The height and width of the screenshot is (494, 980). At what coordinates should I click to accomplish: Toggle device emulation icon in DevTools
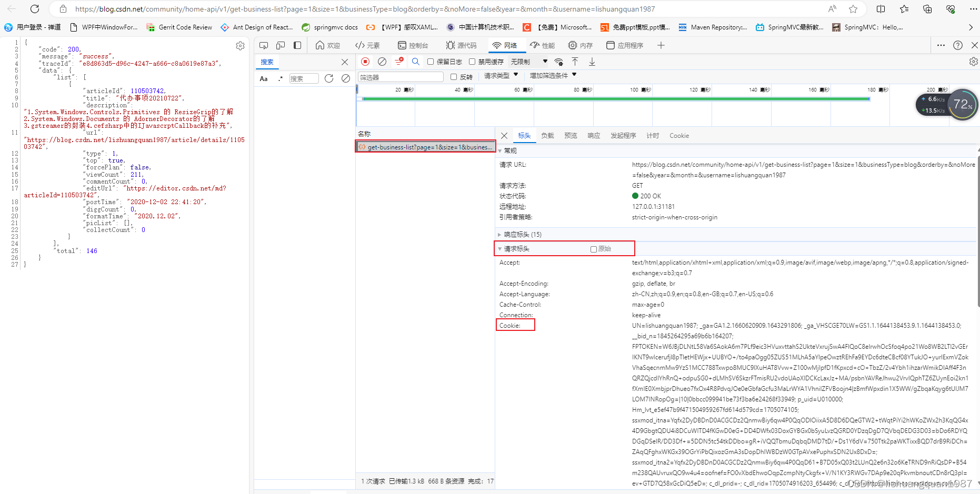pos(281,45)
